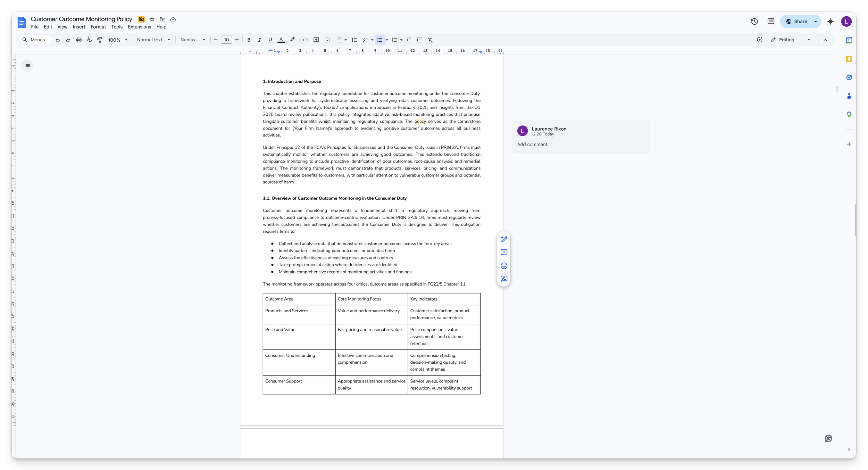Open version history clock icon
Screen dimensions: 868x470
[754, 22]
